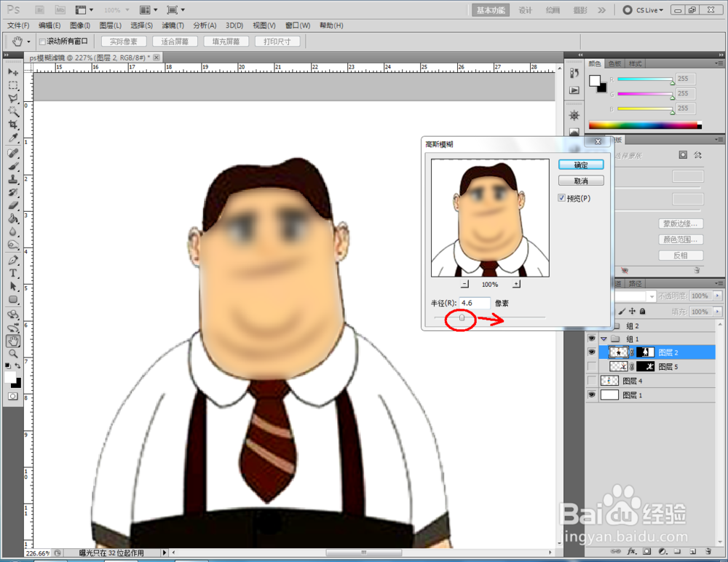Image resolution: width=728 pixels, height=562 pixels.
Task: Open the hand tool preset dropdown arrow
Action: (28, 41)
